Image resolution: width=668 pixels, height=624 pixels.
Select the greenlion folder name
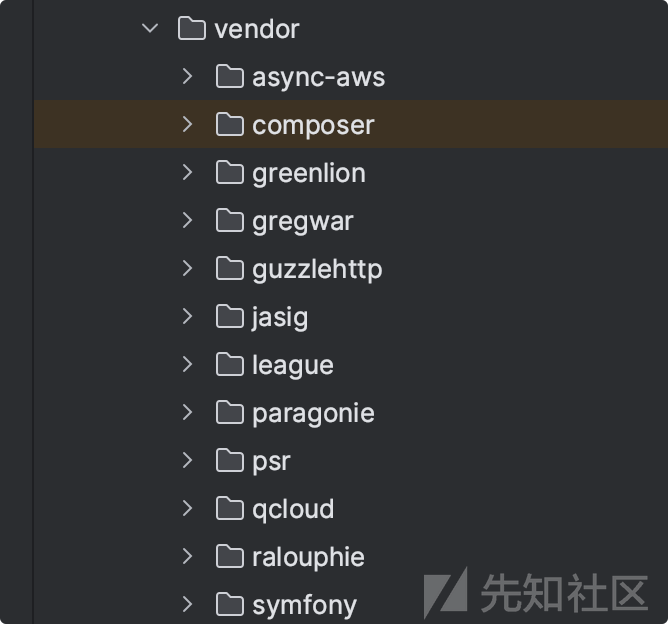tap(308, 173)
